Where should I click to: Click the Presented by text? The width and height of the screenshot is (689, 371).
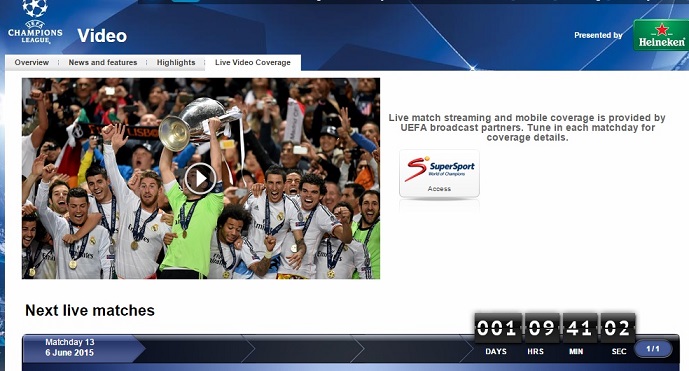click(x=598, y=35)
